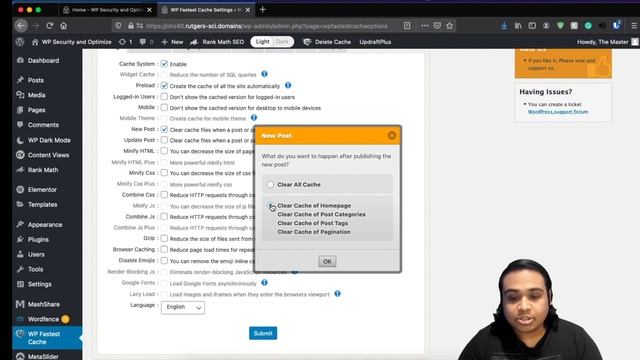The width and height of the screenshot is (640, 360).
Task: Reload the page with refresh icon
Action: coord(50,26)
